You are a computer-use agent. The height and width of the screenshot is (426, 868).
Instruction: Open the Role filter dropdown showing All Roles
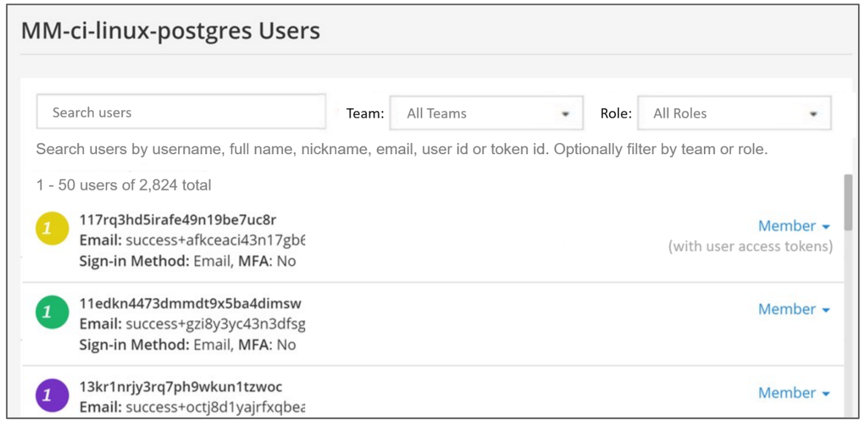(x=734, y=114)
